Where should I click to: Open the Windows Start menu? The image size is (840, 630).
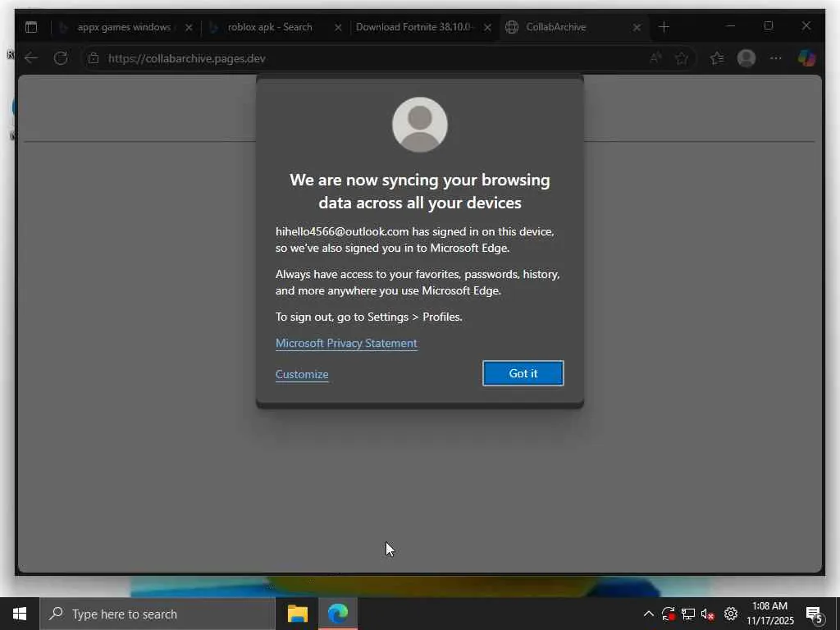pyautogui.click(x=20, y=614)
